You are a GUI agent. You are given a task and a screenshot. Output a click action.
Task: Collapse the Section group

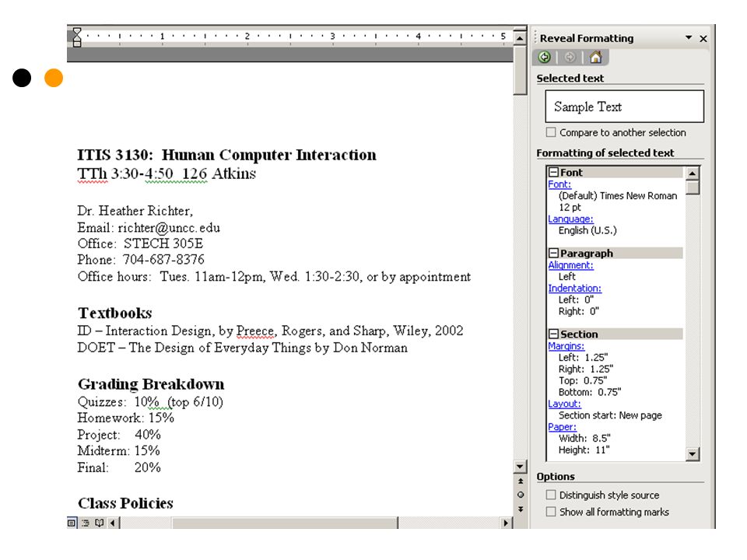coord(553,334)
